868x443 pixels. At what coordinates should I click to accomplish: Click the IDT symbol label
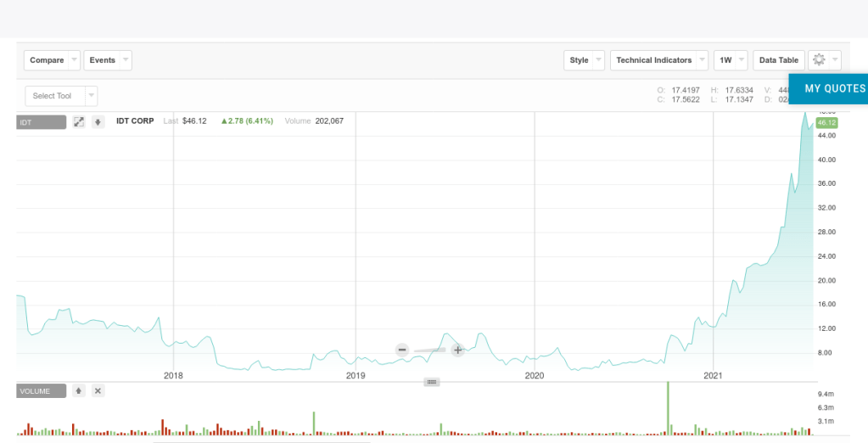42,122
